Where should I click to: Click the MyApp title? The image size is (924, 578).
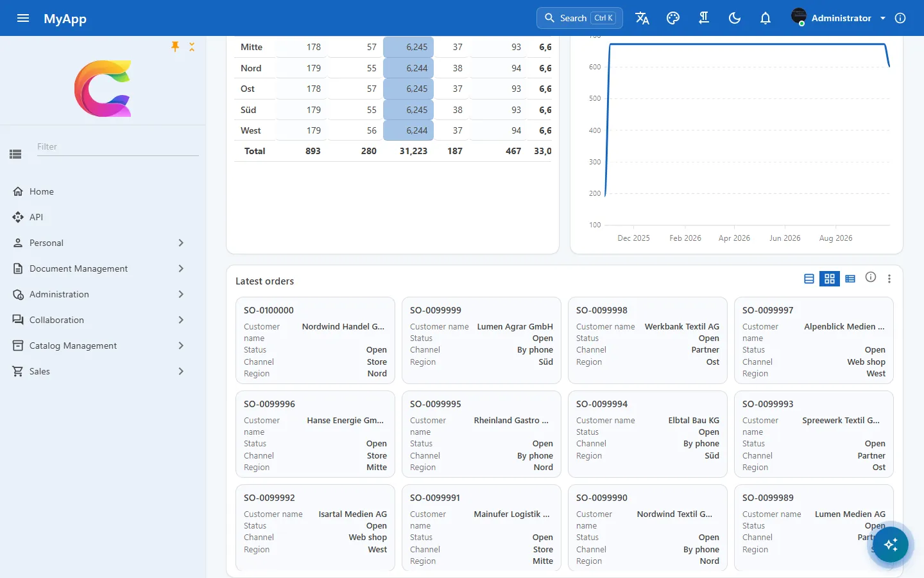65,19
